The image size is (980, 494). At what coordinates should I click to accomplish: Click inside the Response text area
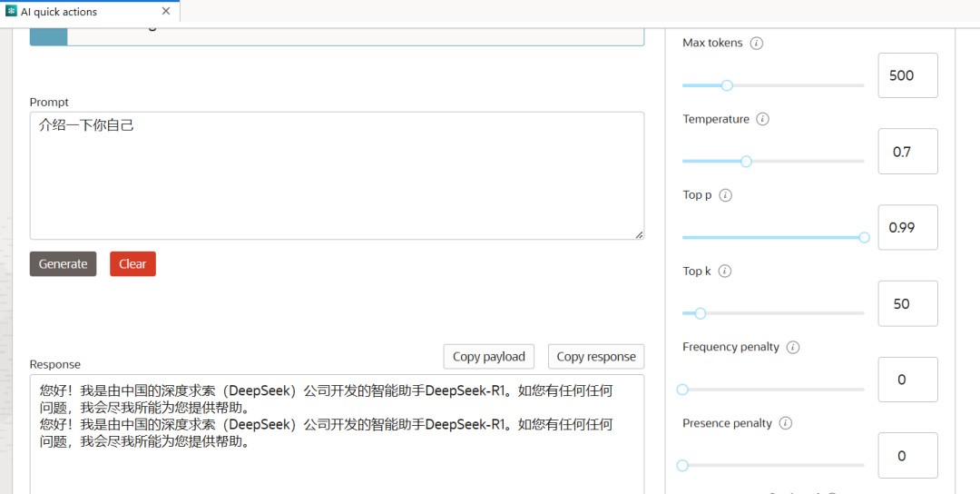(x=337, y=434)
